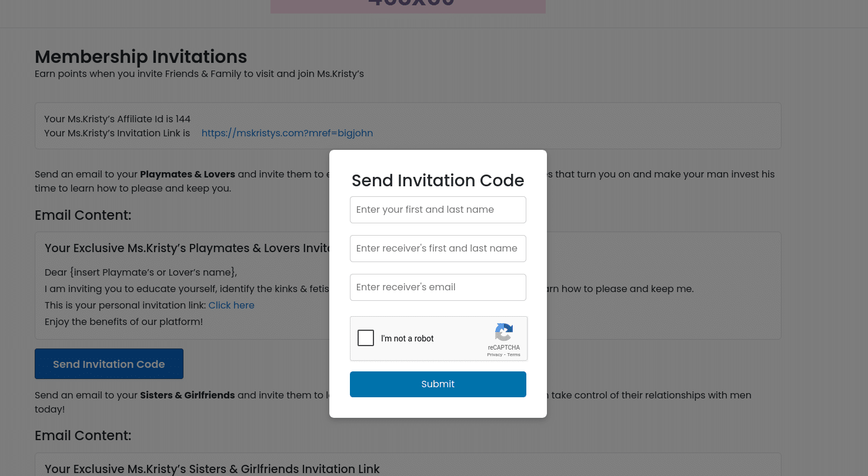The image size is (868, 476).
Task: Open the reCAPTCHA Privacy link
Action: pyautogui.click(x=495, y=355)
